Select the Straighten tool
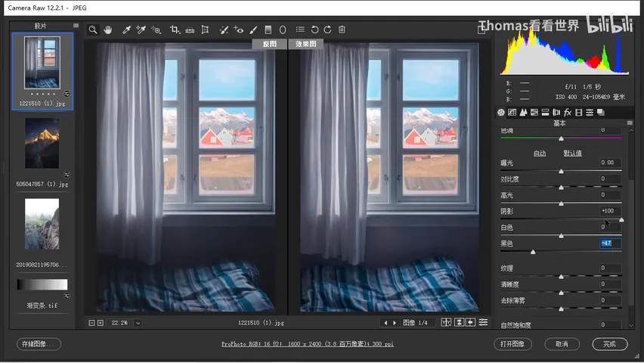The image size is (644, 363). tap(190, 29)
